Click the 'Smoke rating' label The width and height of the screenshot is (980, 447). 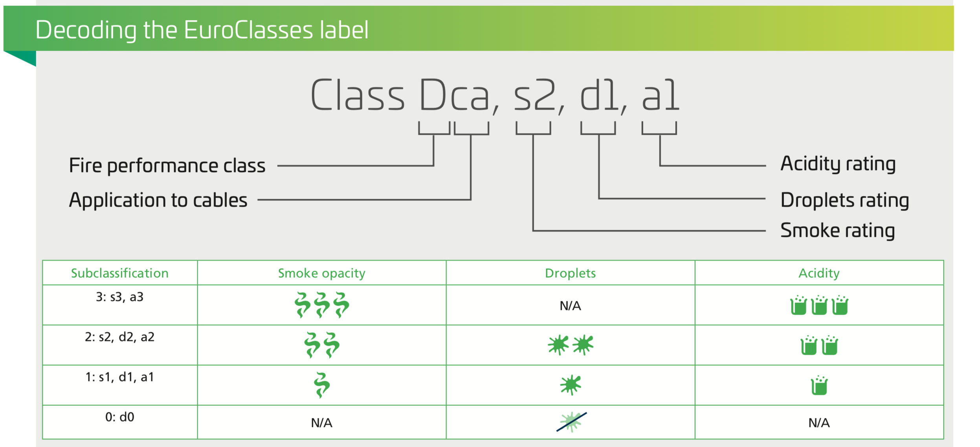click(837, 230)
